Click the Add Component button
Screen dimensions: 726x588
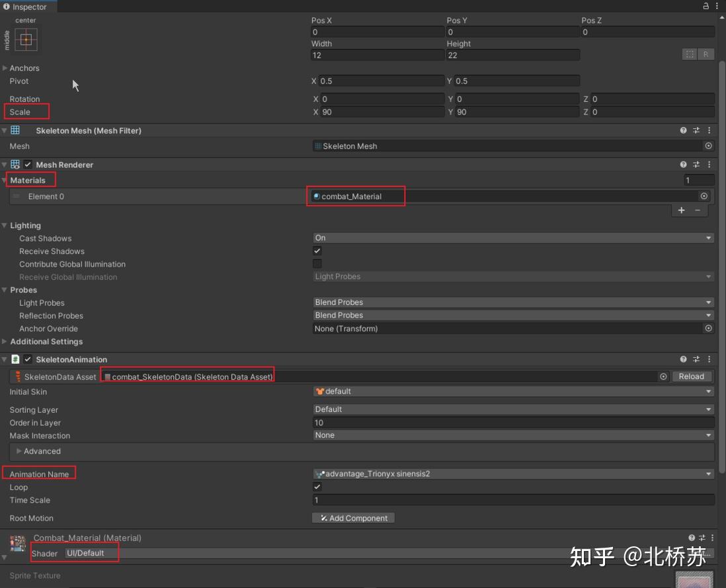(x=353, y=518)
